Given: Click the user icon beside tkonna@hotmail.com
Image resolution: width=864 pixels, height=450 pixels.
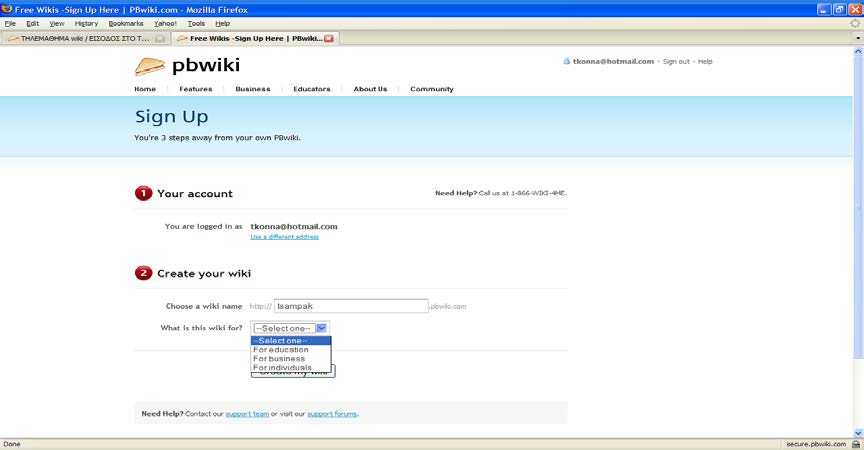Looking at the screenshot, I should click(x=566, y=61).
